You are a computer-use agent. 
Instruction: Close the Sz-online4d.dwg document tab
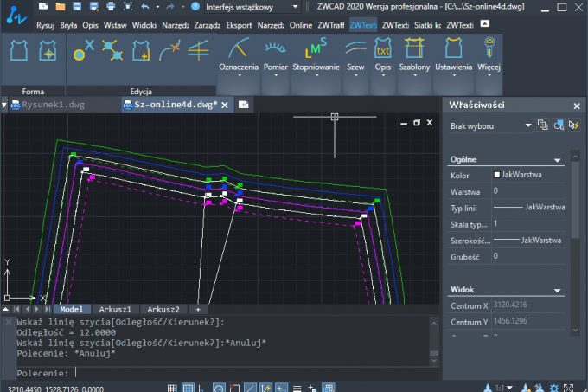point(225,105)
